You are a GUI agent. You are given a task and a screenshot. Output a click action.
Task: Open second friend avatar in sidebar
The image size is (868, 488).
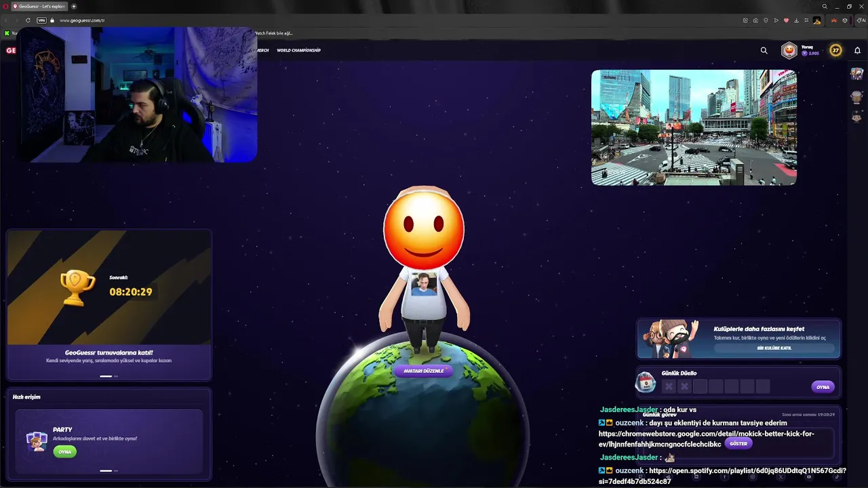coord(857,96)
